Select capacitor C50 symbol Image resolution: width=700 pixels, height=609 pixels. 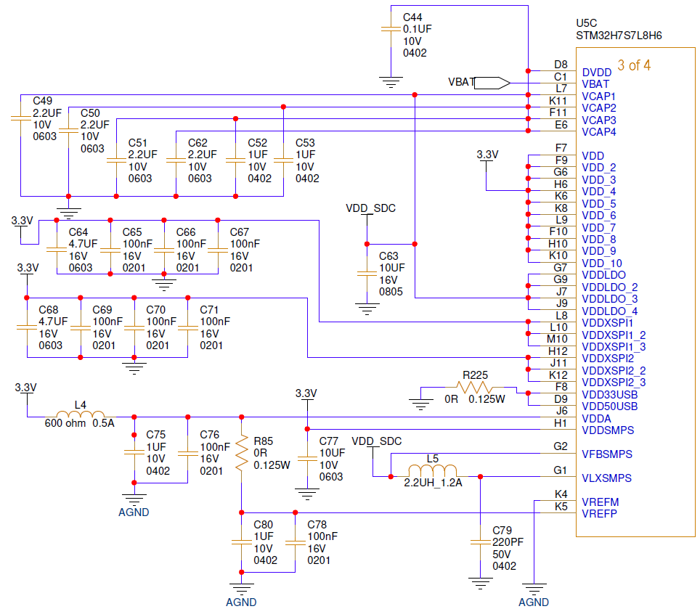[68, 130]
